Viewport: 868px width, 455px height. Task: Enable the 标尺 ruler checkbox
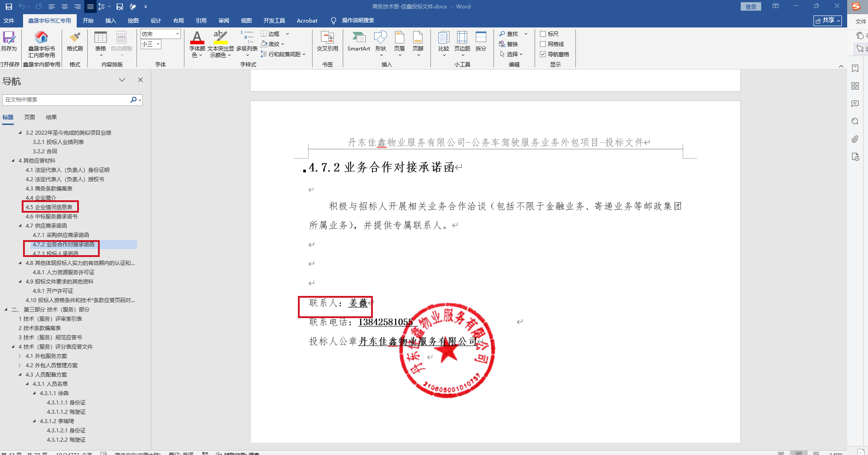(x=543, y=34)
